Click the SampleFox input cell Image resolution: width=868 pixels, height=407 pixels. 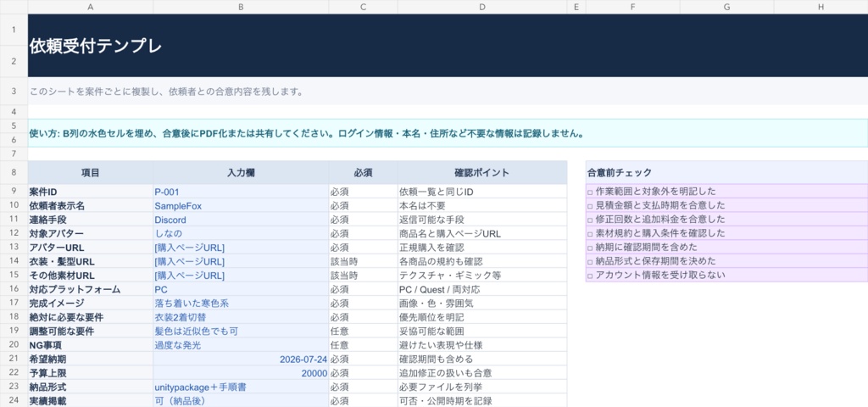[x=241, y=206]
